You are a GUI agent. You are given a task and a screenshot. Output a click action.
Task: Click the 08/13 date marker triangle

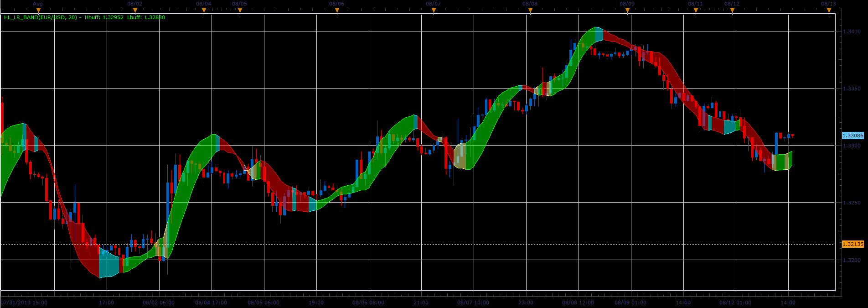click(829, 10)
